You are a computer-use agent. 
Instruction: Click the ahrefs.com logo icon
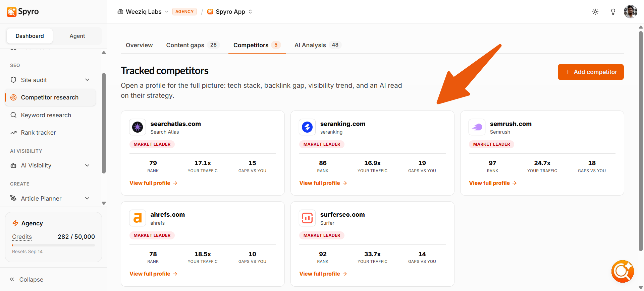[138, 218]
